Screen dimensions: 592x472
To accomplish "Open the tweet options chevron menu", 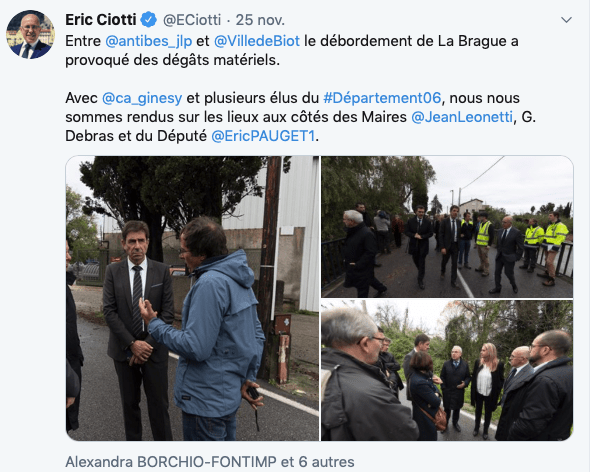I will (x=566, y=20).
